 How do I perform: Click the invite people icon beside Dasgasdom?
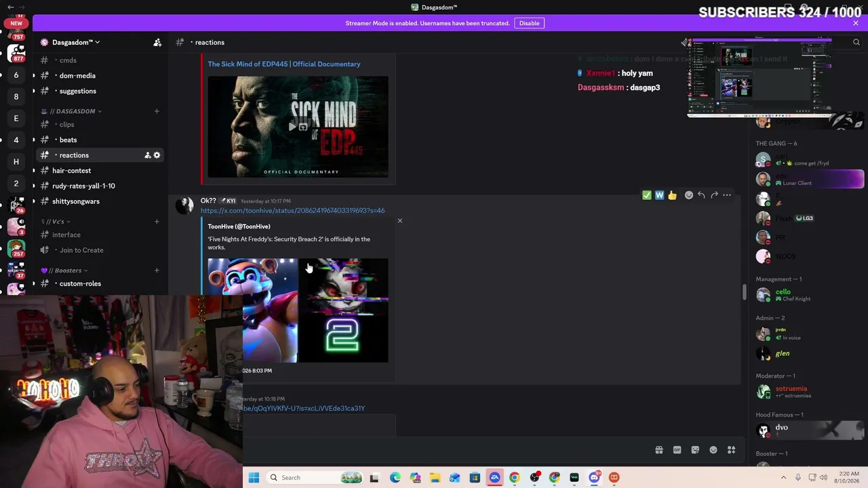(x=157, y=42)
